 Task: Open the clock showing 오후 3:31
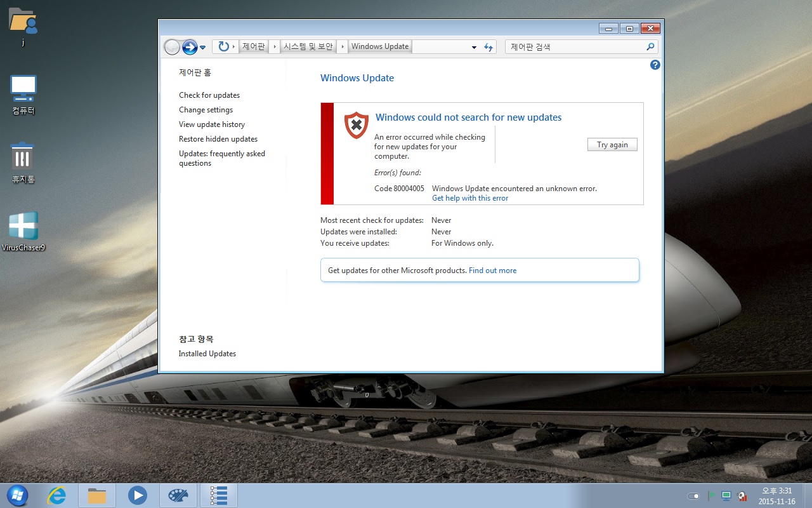coord(776,496)
